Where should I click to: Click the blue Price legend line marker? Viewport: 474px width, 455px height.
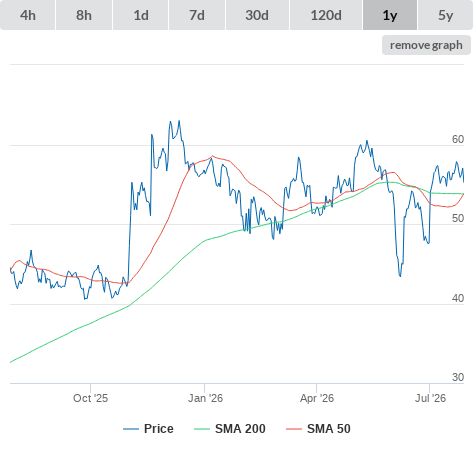click(131, 429)
